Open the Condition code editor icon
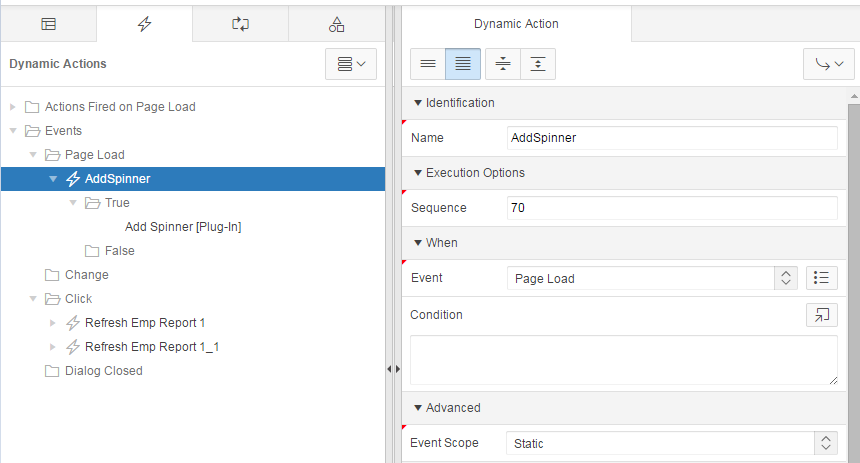860x463 pixels. point(822,315)
